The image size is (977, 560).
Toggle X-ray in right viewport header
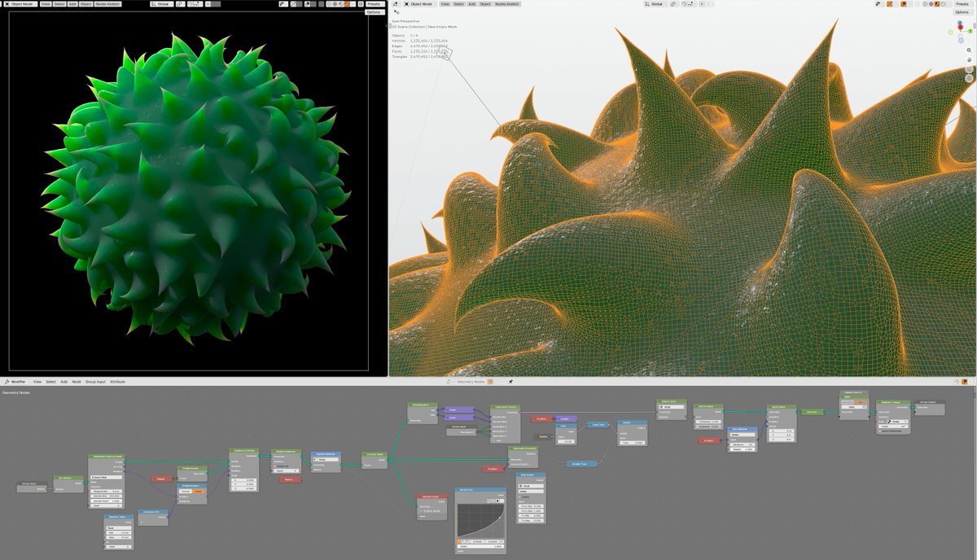pyautogui.click(x=917, y=4)
